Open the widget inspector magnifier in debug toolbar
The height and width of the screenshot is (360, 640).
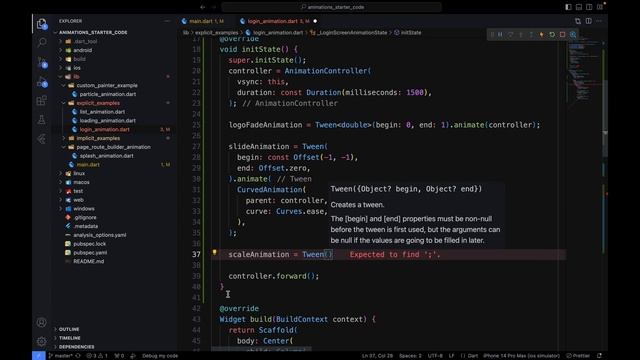573,35
